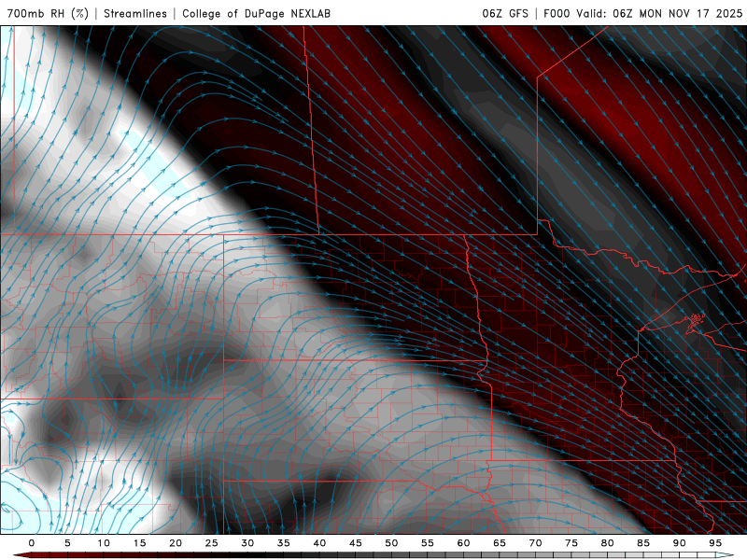The height and width of the screenshot is (560, 747).
Task: Click the '06Z GFS' model run label
Action: point(505,13)
